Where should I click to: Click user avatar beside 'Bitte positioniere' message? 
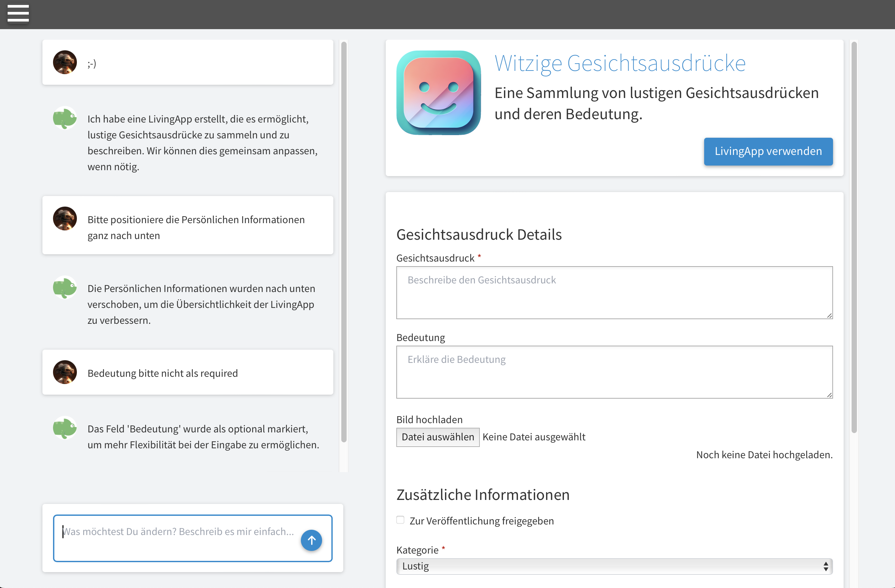(x=65, y=219)
